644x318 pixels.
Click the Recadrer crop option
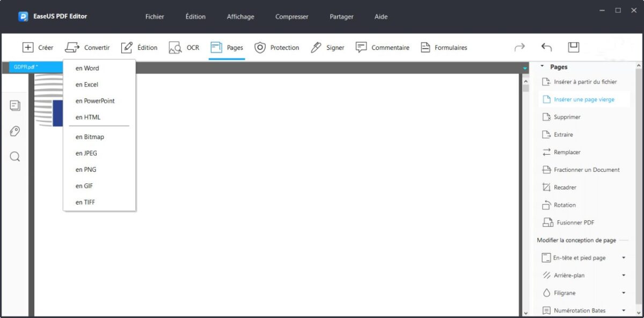pyautogui.click(x=559, y=187)
